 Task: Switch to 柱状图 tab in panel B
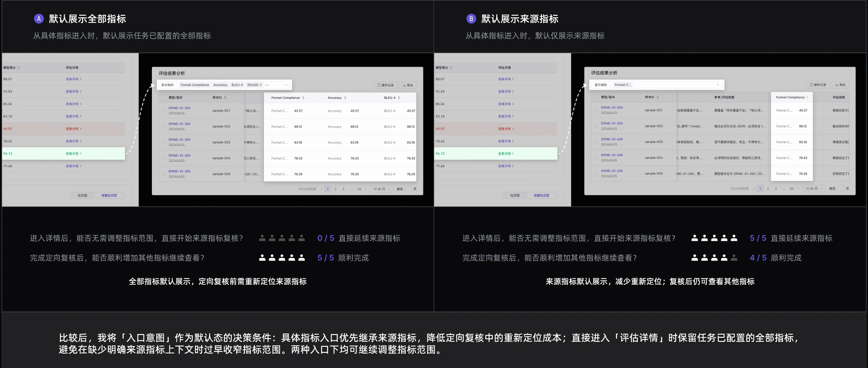coord(515,195)
